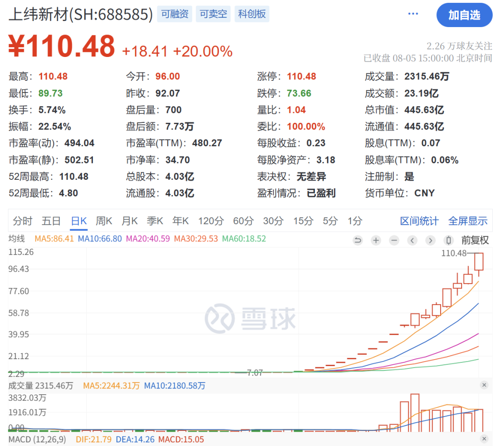Close the MACD indicator panel

point(484,439)
